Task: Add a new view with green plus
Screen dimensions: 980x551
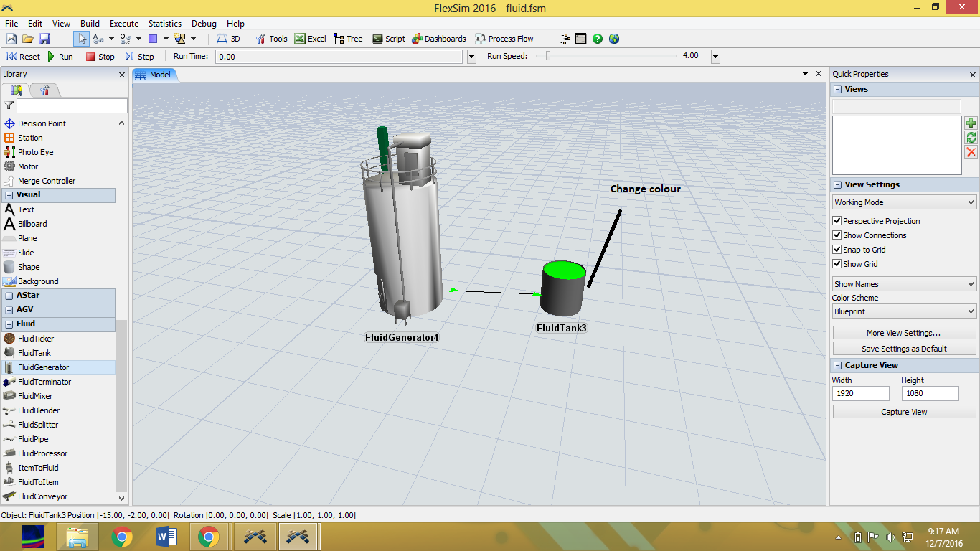Action: click(971, 123)
